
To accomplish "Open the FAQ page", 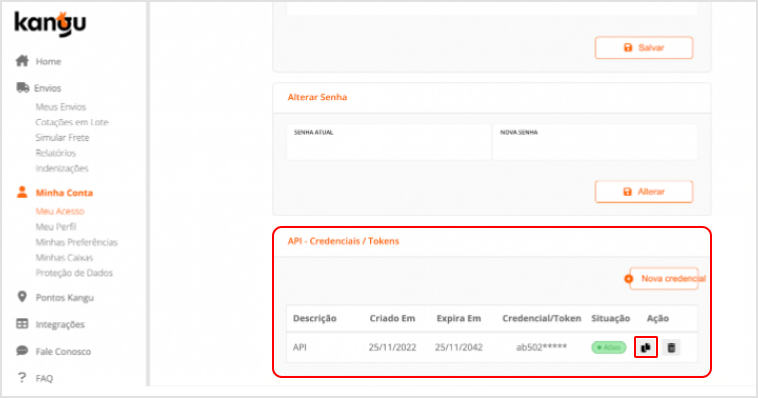I will coord(44,379).
